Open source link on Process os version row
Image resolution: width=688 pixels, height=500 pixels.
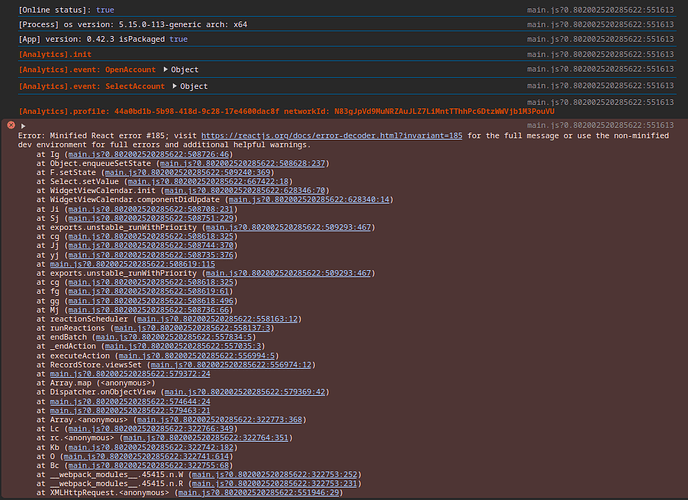tap(600, 25)
